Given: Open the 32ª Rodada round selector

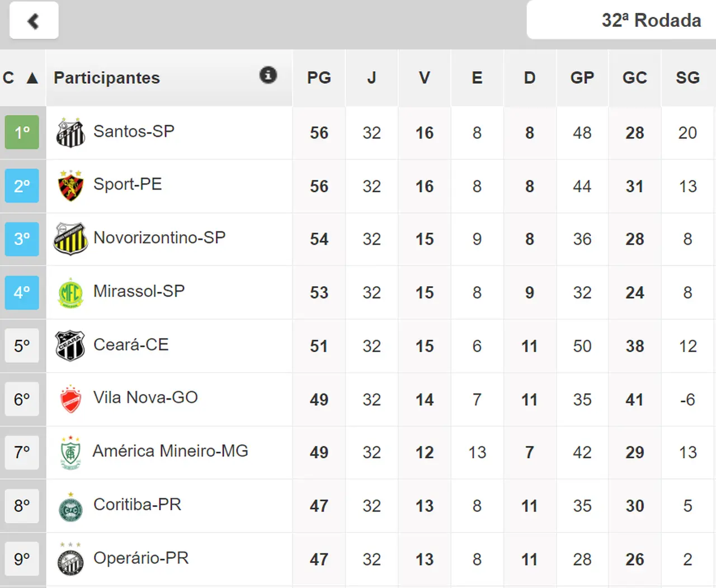Looking at the screenshot, I should [x=651, y=21].
